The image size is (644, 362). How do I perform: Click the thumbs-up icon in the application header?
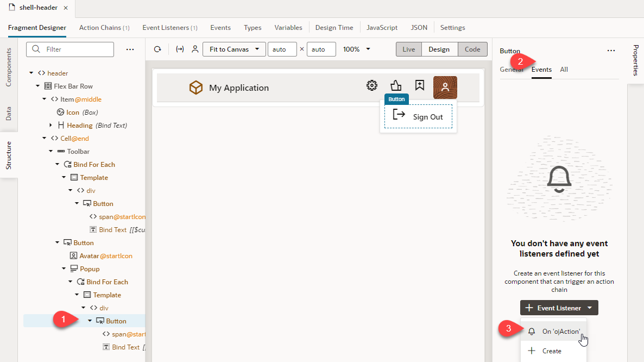[x=395, y=85]
